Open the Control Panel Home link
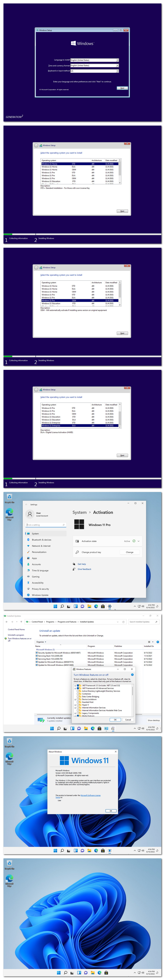The image size is (165, 980). (x=16, y=629)
